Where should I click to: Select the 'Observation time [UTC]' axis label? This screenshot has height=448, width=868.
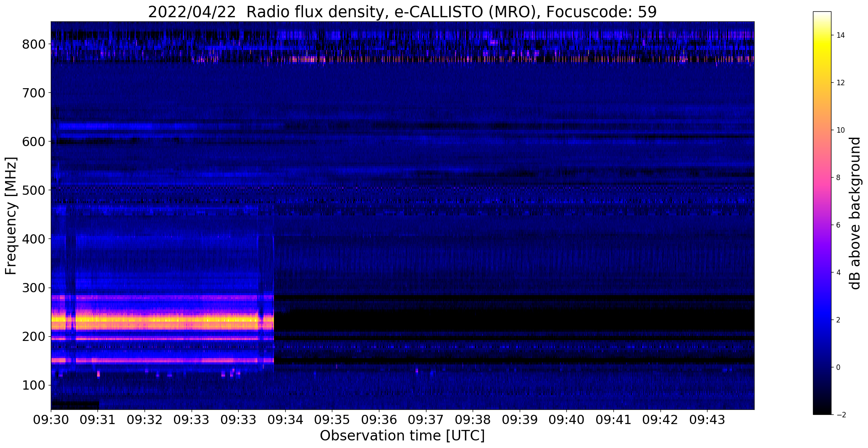[x=402, y=436]
